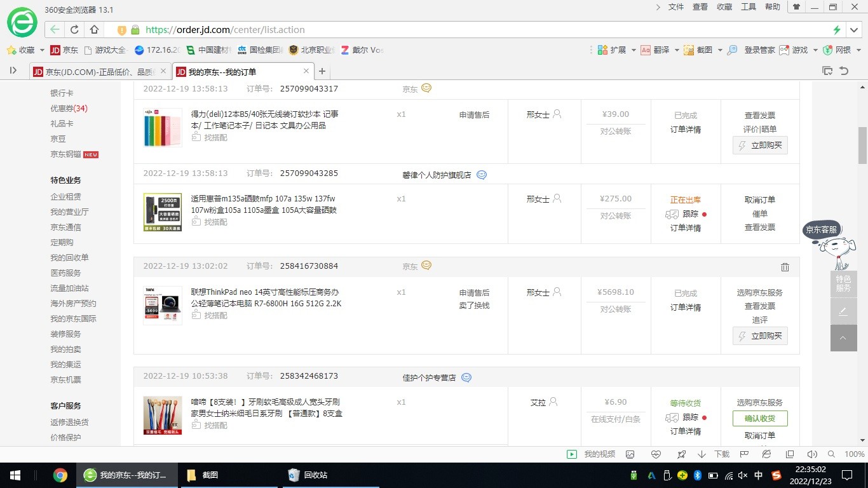Click the page vertical scrollbar thumb

point(862,145)
